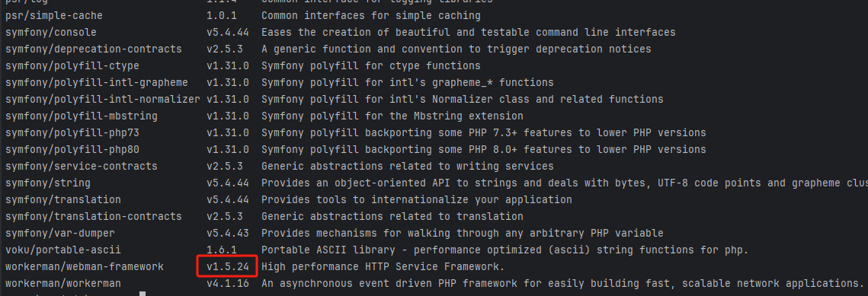This screenshot has height=296, width=868.
Task: Click the terminal cursor at the prompt
Action: (143, 294)
